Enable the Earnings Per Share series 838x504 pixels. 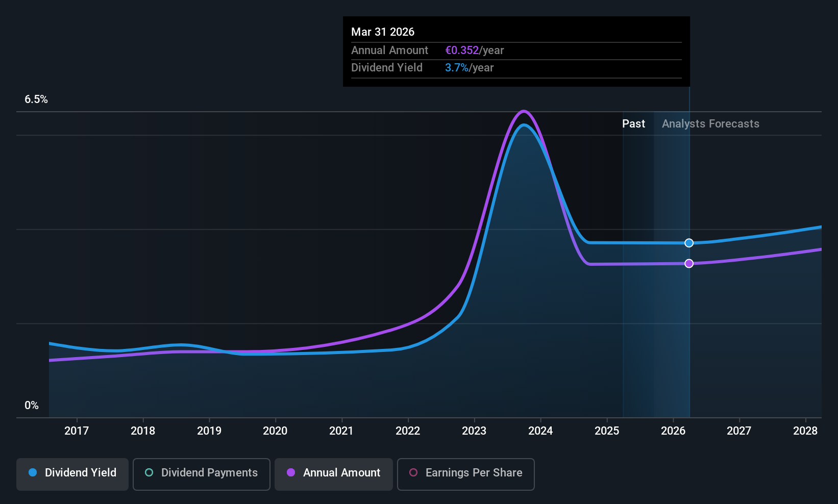(466, 474)
